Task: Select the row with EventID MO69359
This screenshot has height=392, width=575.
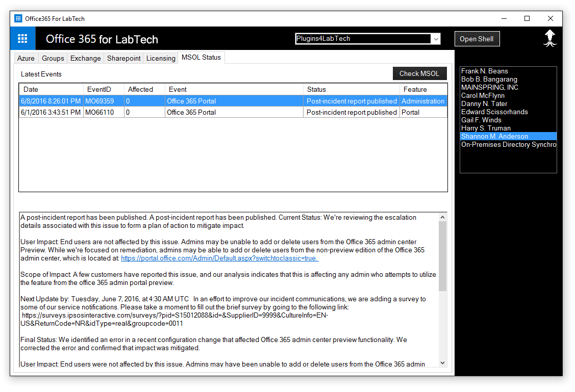Action: [233, 101]
